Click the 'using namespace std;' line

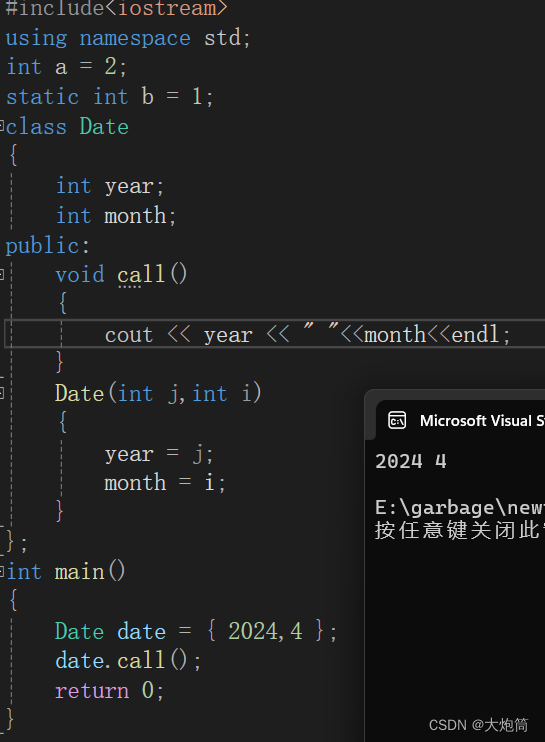[128, 38]
